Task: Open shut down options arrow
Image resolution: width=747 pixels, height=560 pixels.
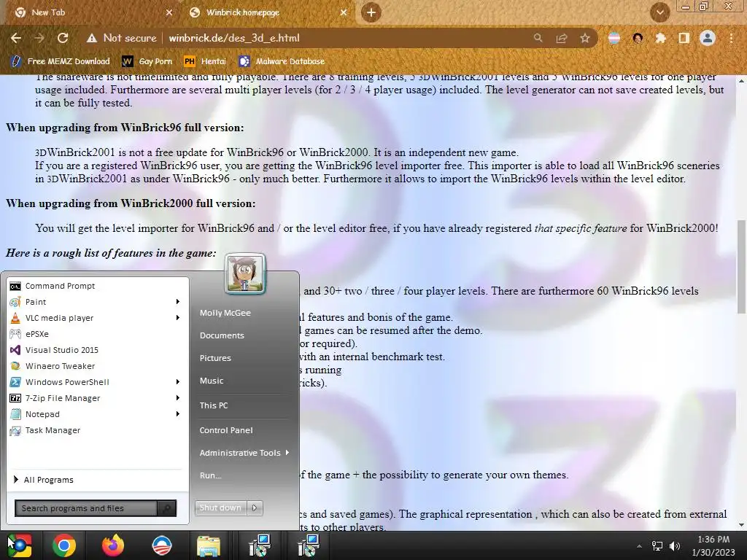Action: (255, 507)
